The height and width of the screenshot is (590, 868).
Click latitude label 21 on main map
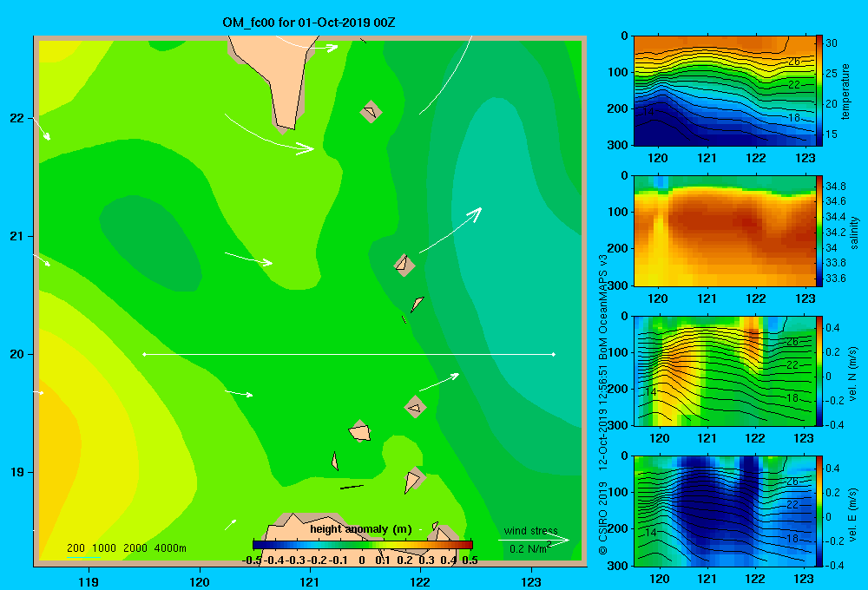16,236
